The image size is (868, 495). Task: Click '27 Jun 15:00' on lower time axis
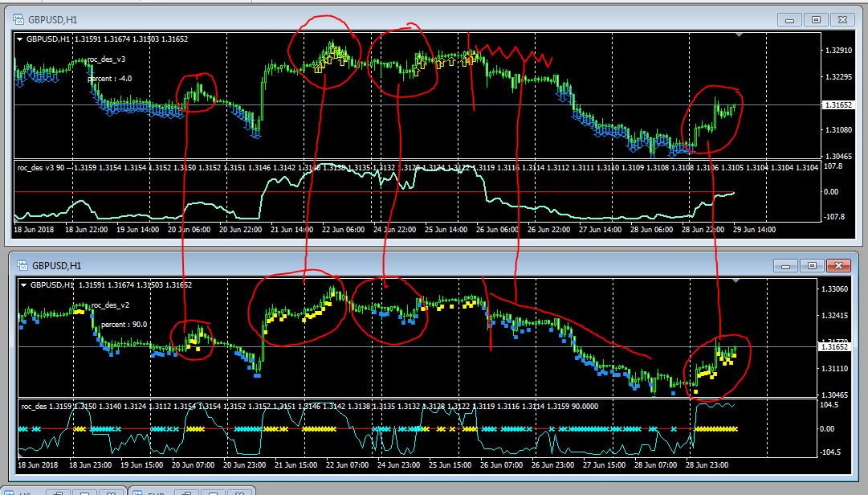(x=604, y=465)
